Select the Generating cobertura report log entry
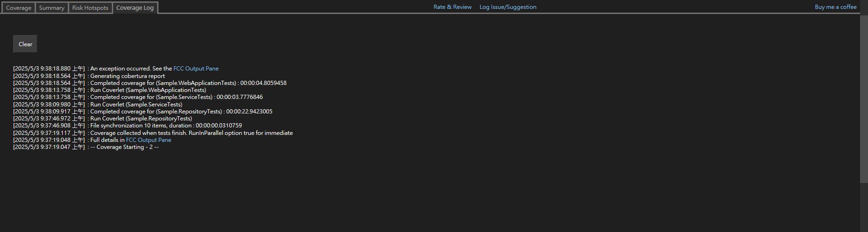Image resolution: width=868 pixels, height=232 pixels. click(127, 76)
